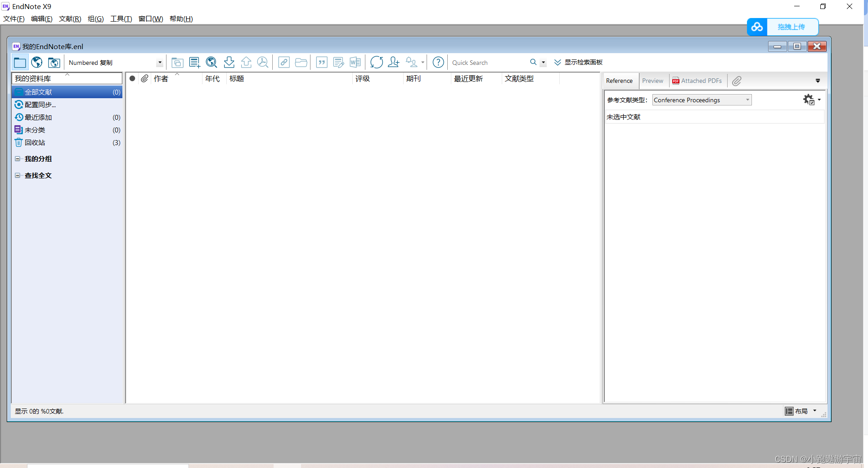
Task: Sort by 期刊 column header
Action: [x=427, y=78]
